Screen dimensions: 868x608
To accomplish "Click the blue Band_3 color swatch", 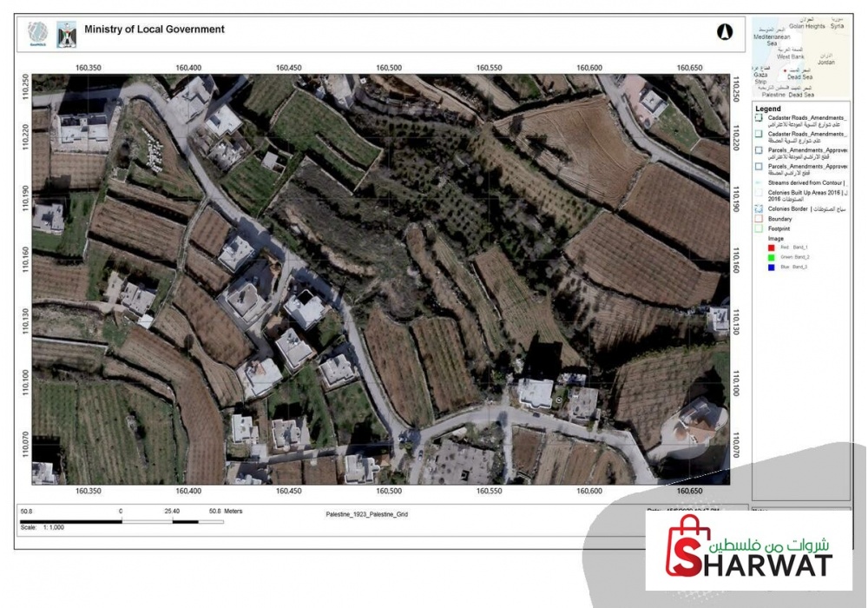I will 771,268.
